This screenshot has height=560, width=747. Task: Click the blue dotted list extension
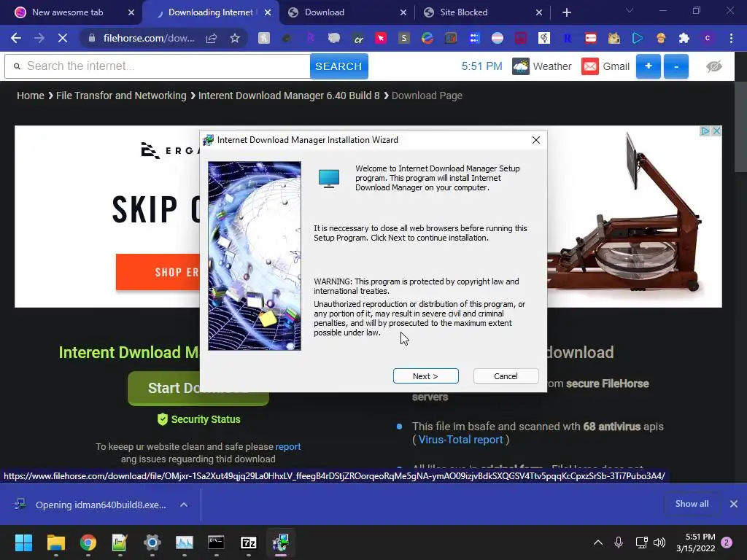coord(474,38)
